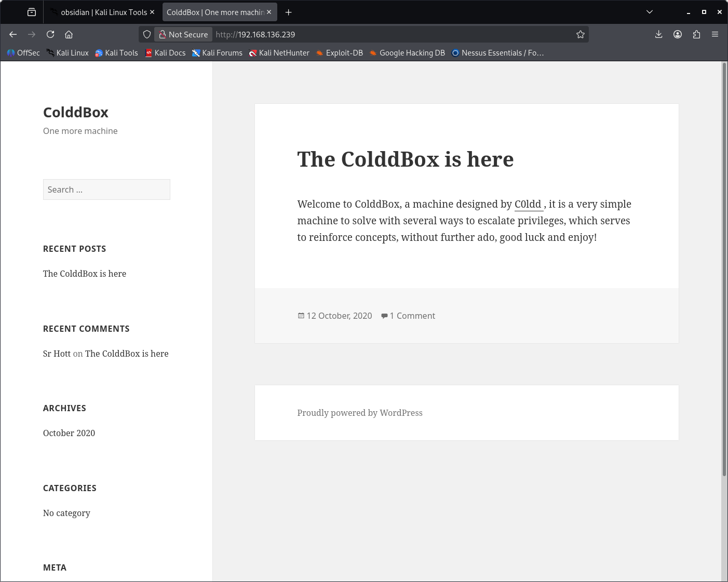Click inside the Search field
The height and width of the screenshot is (582, 728).
point(106,190)
